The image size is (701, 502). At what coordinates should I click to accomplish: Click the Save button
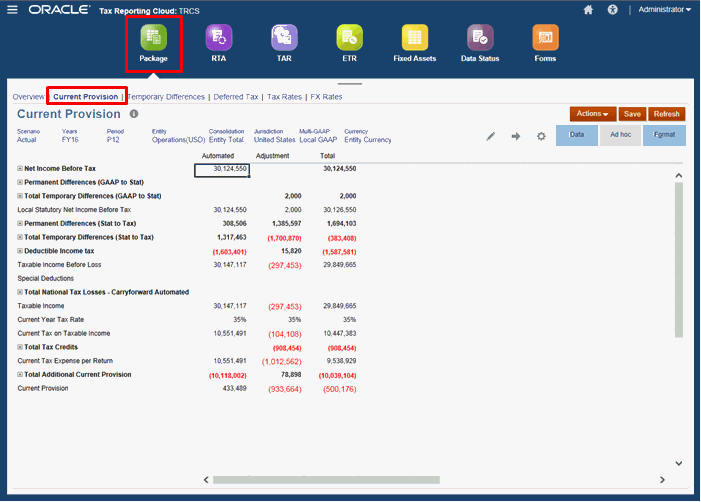[x=632, y=114]
